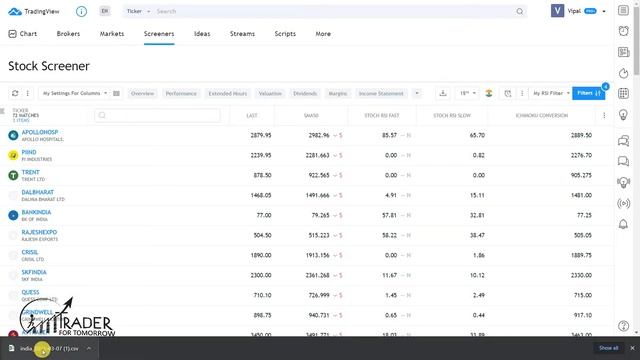
Task: Sort by STOCH RSI SLOW column
Action: pos(452,116)
